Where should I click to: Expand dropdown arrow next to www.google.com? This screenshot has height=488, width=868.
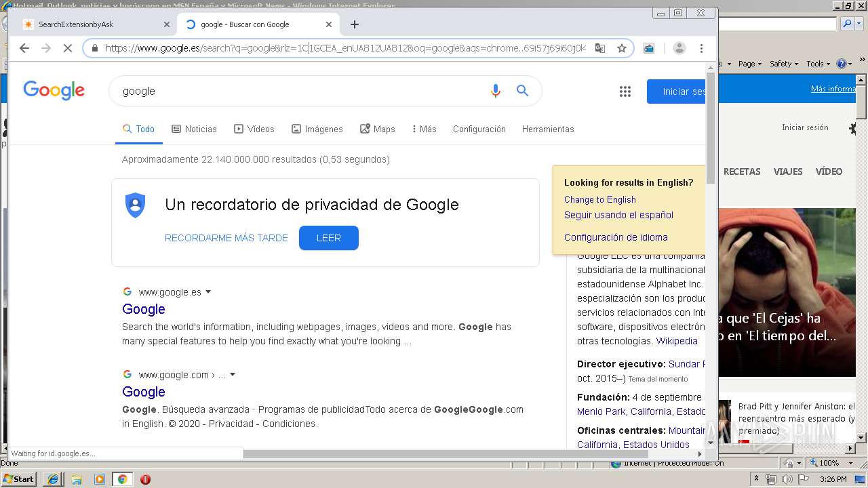coord(233,375)
